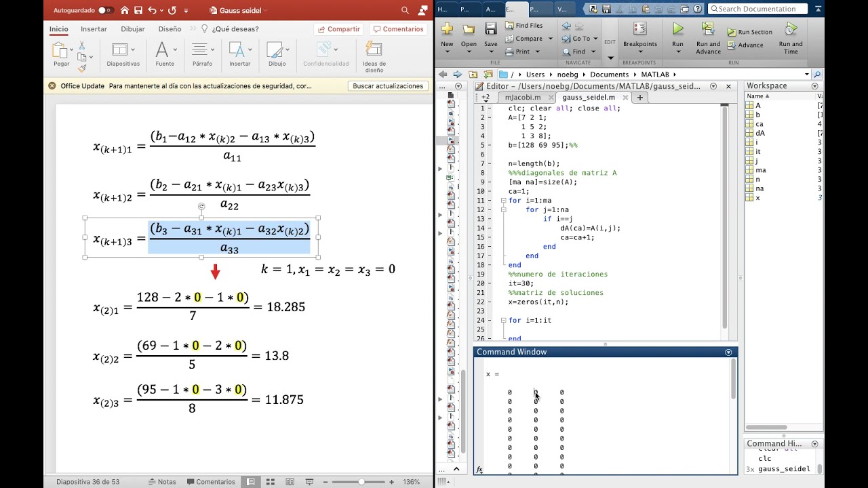Undo last action in PowerPoint
Viewport: 868px width, 488px height.
pyautogui.click(x=152, y=10)
